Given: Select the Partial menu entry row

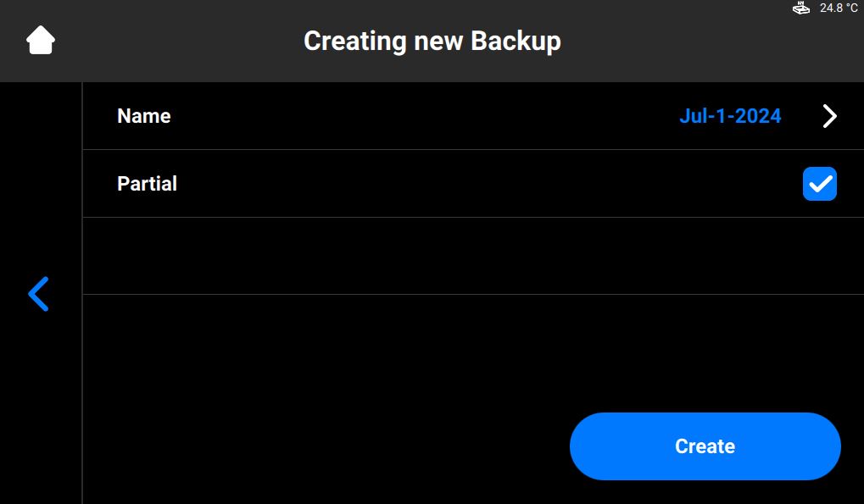Looking at the screenshot, I should (x=473, y=184).
